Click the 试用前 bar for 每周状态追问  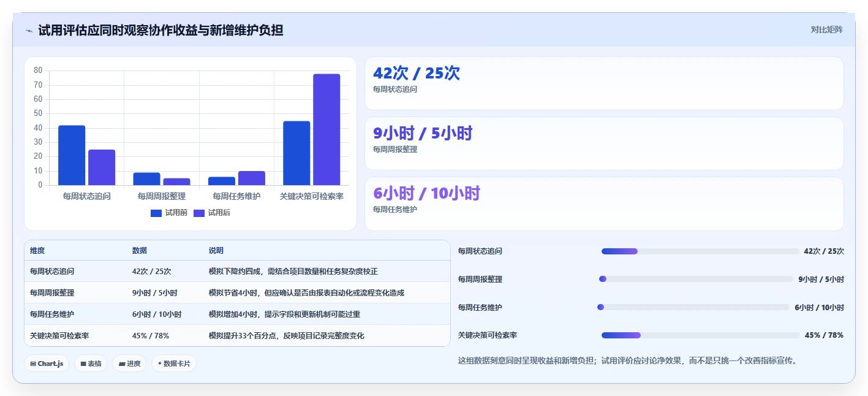pyautogui.click(x=72, y=155)
